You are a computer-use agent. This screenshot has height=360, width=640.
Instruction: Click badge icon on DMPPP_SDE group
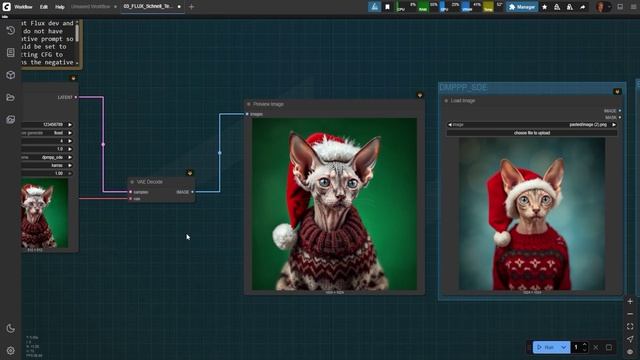coord(617,91)
